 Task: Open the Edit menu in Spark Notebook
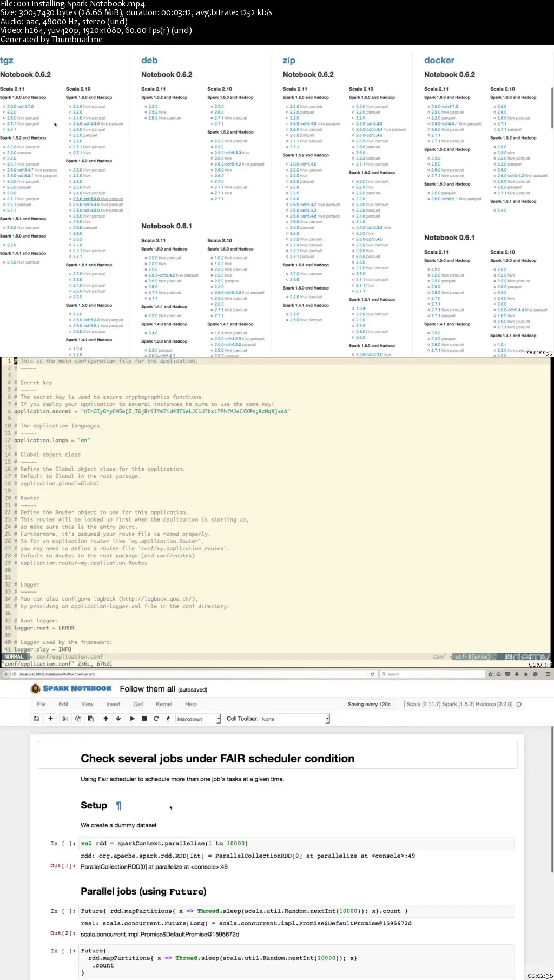tap(63, 705)
